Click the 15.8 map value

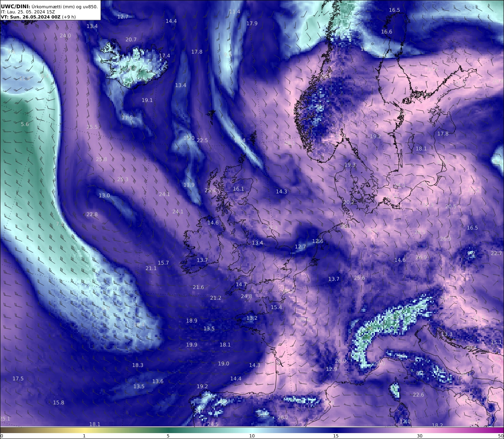[59, 402]
